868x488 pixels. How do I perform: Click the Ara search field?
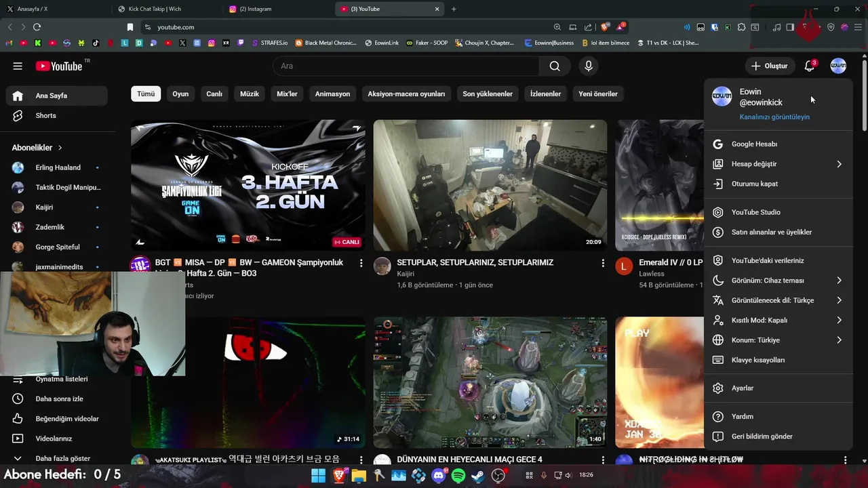point(406,66)
